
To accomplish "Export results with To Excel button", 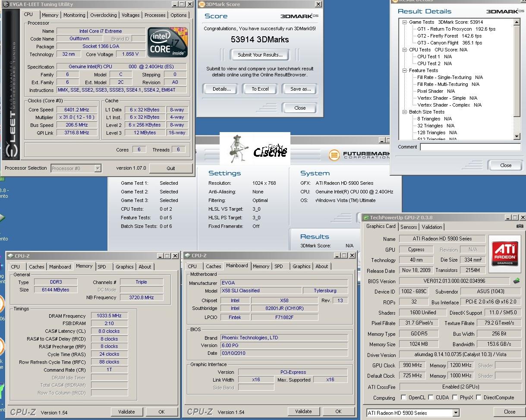I will [260, 89].
